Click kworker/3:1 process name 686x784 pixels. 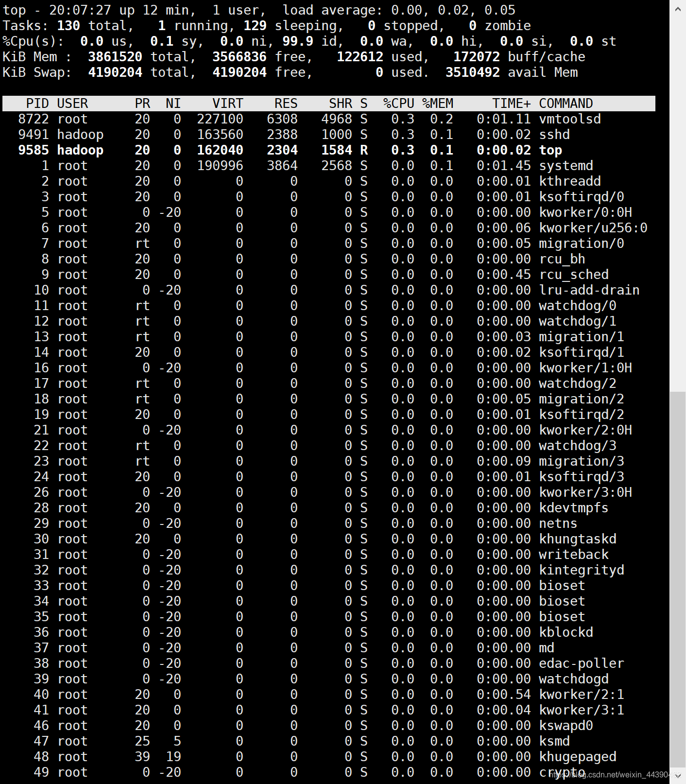point(582,710)
